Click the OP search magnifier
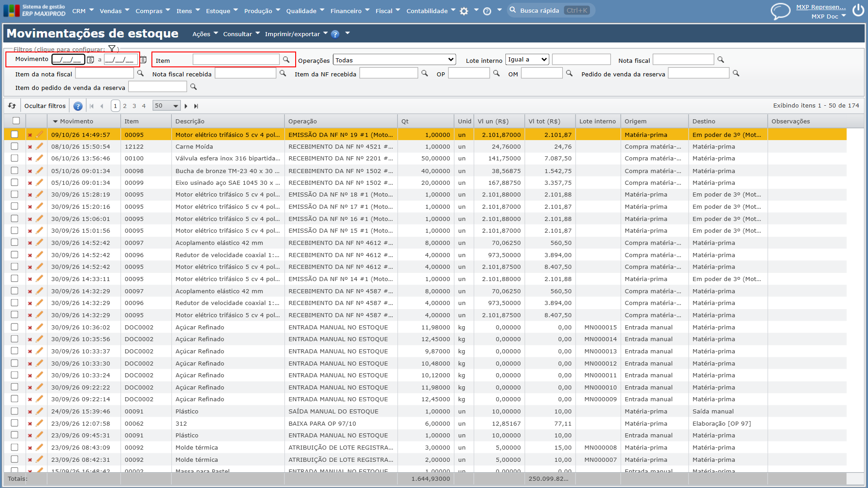Image resolution: width=868 pixels, height=488 pixels. pyautogui.click(x=496, y=73)
